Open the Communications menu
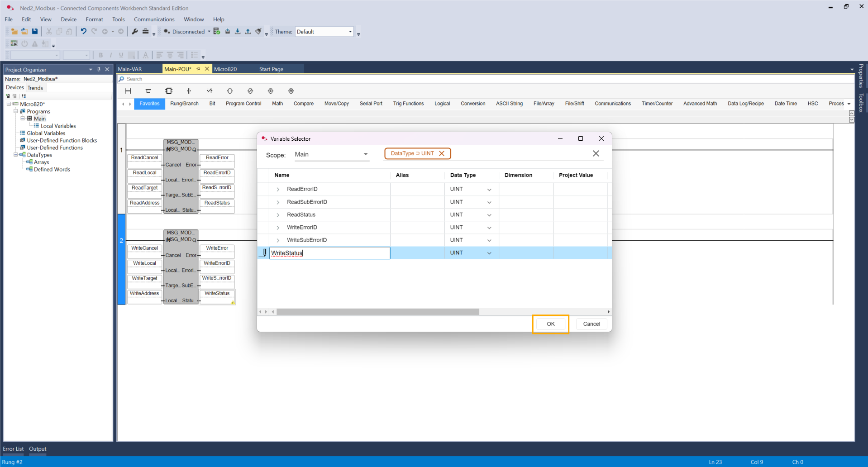868x467 pixels. pyautogui.click(x=154, y=19)
